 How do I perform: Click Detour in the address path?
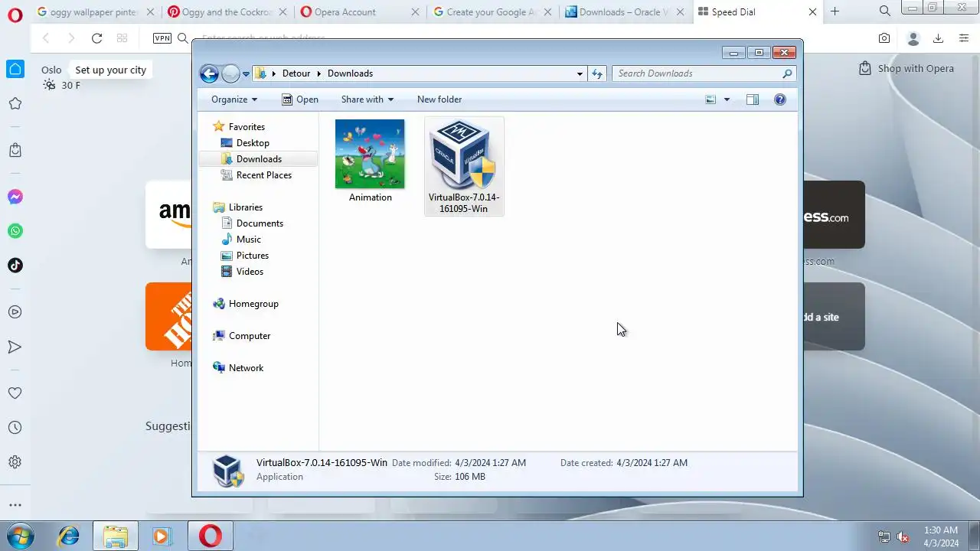(296, 73)
